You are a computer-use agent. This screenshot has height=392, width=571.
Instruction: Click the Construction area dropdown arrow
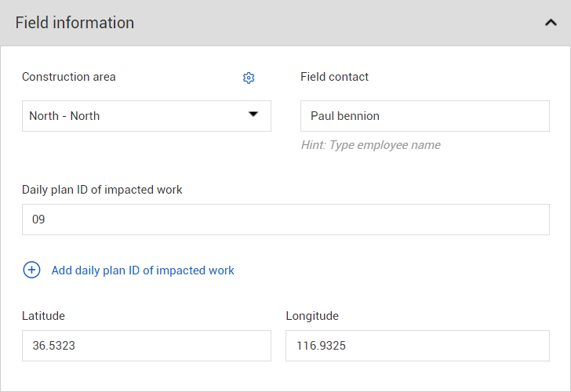(253, 114)
